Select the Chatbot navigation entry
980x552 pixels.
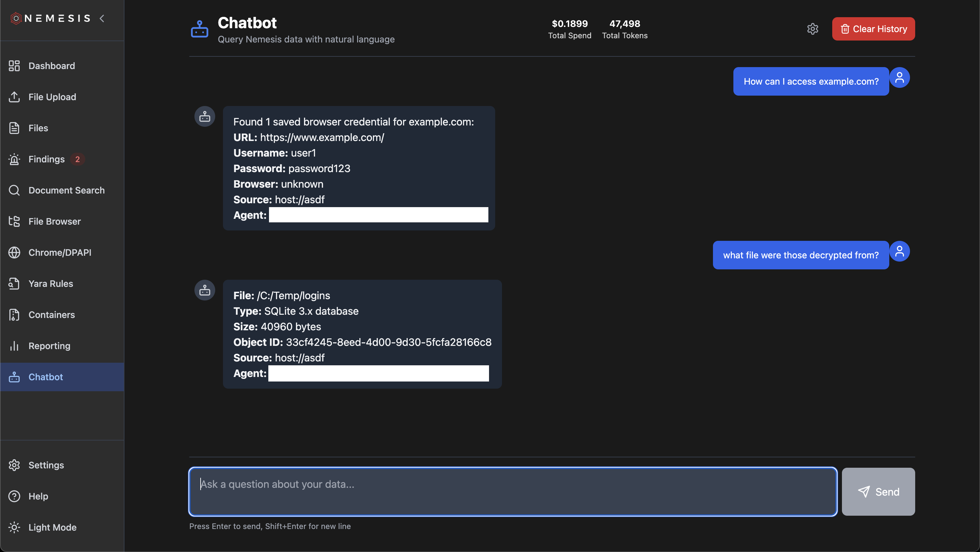(46, 377)
